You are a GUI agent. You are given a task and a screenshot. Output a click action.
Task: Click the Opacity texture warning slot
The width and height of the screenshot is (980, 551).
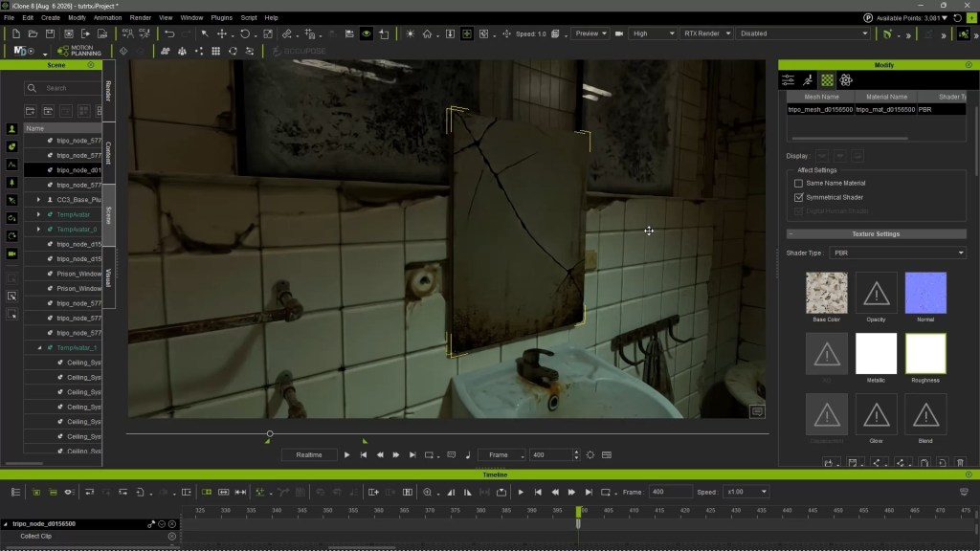(x=876, y=293)
